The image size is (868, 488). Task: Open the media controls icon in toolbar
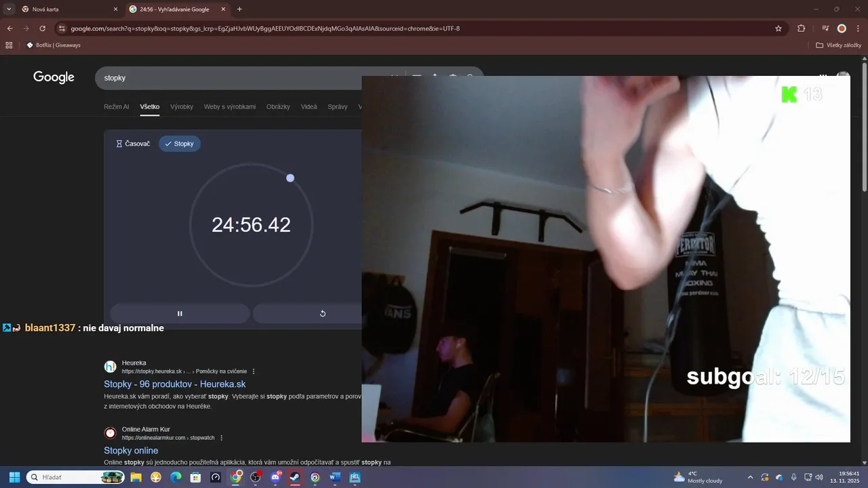click(x=825, y=28)
